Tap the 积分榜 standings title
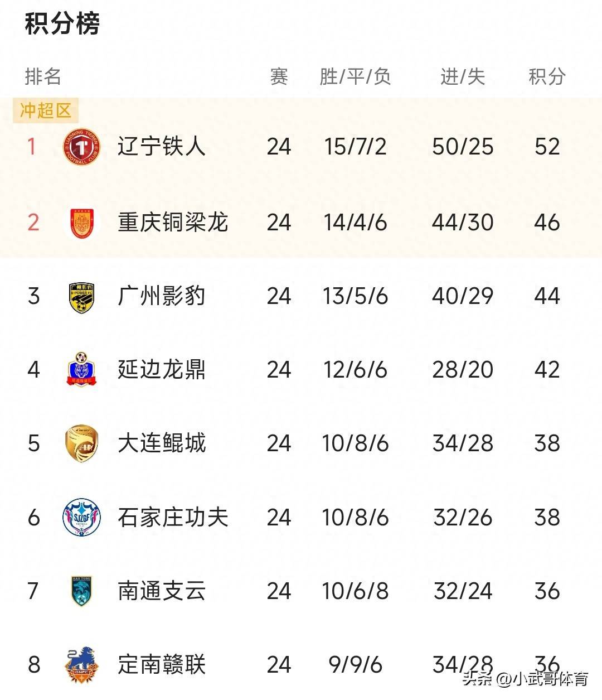 [x=62, y=25]
